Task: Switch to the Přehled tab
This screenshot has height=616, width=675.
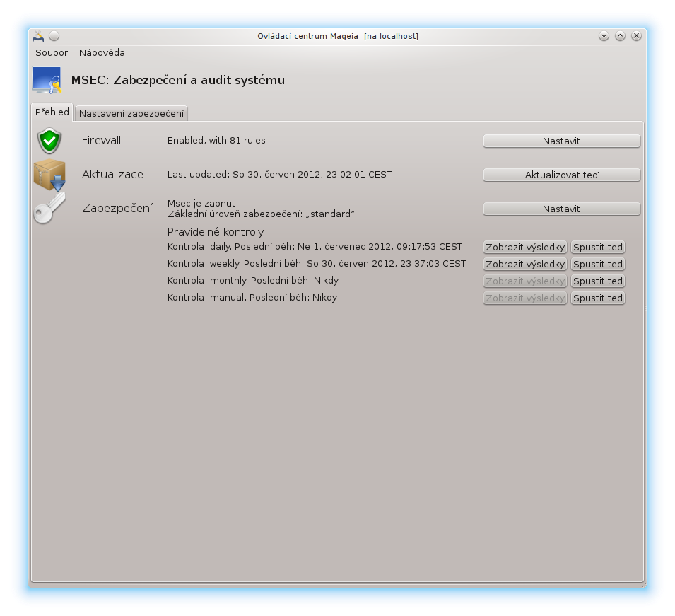Action: [x=52, y=112]
